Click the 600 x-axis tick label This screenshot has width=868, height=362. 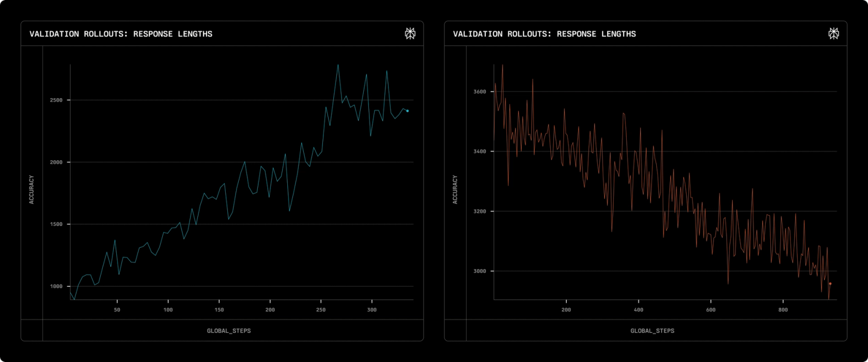[711, 310]
